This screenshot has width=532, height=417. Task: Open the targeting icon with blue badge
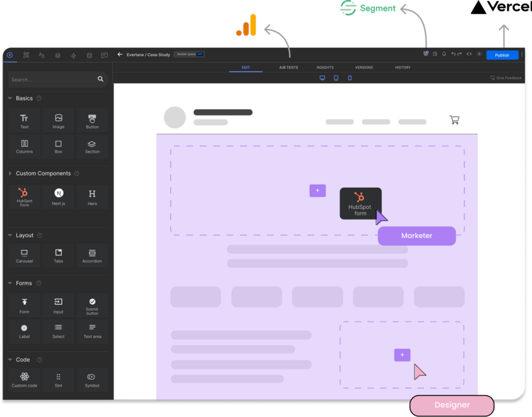coord(425,54)
